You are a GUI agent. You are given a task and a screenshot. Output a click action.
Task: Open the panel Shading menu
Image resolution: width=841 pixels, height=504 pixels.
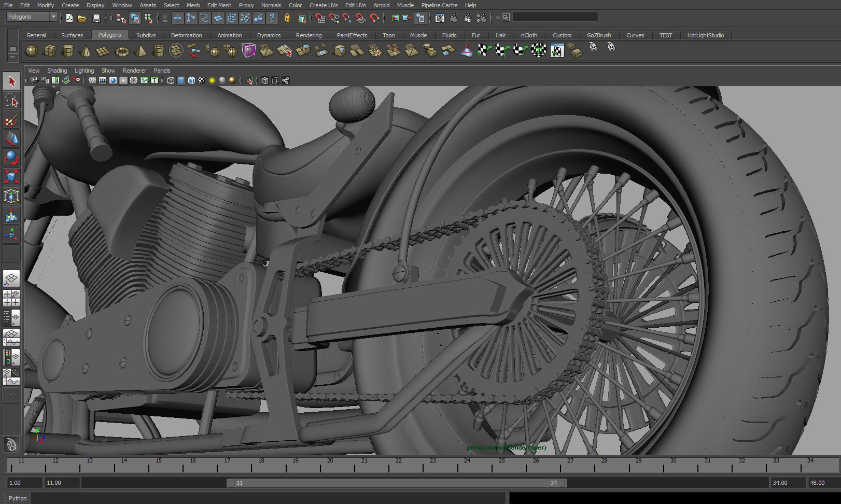(x=57, y=71)
